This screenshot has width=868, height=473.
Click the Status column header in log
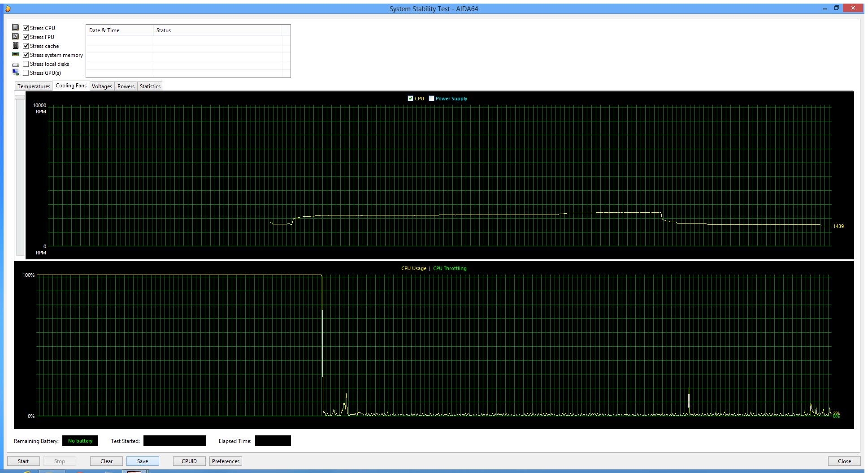pyautogui.click(x=217, y=30)
